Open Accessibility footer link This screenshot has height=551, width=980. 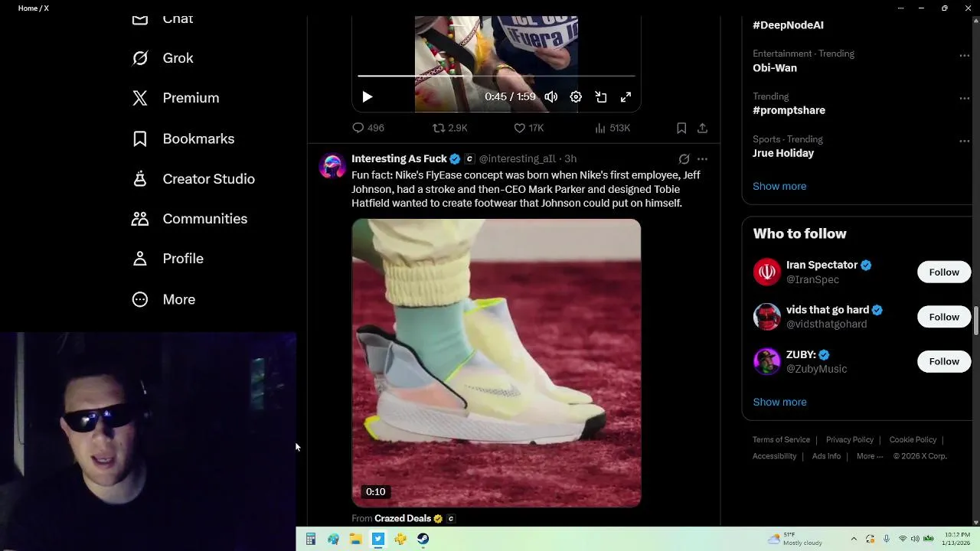pyautogui.click(x=774, y=456)
